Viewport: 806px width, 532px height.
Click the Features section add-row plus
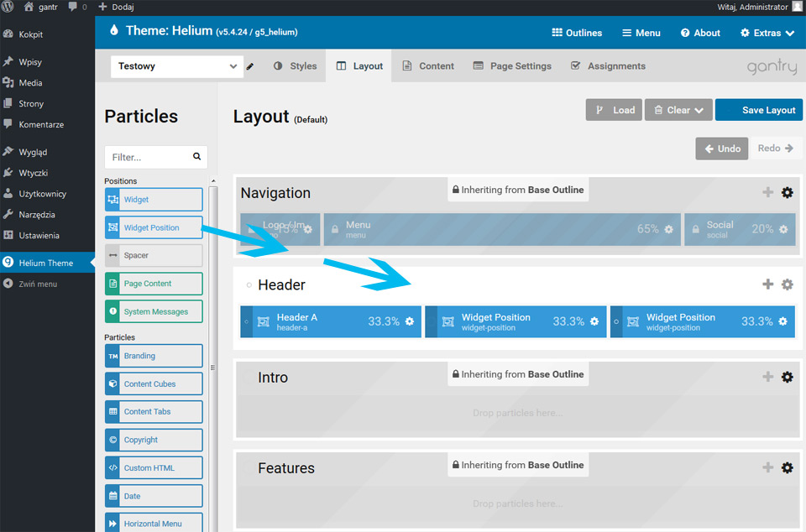point(768,468)
